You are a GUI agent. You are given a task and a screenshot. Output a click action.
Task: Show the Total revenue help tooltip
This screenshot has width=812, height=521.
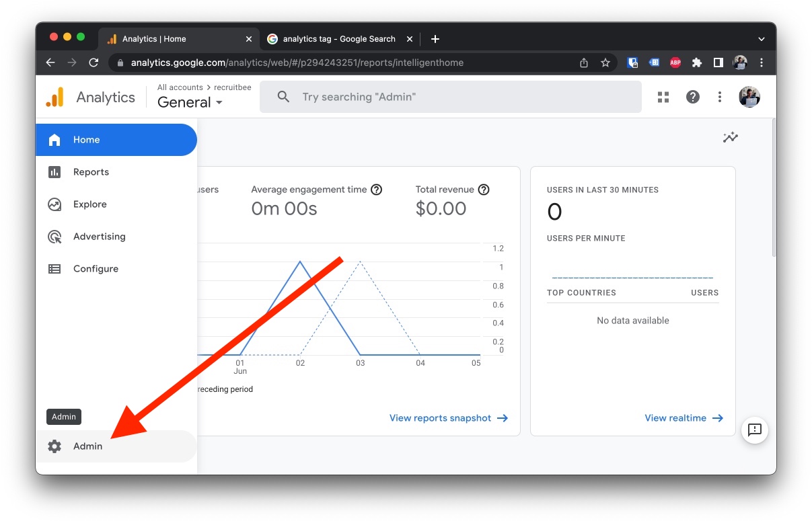[484, 190]
